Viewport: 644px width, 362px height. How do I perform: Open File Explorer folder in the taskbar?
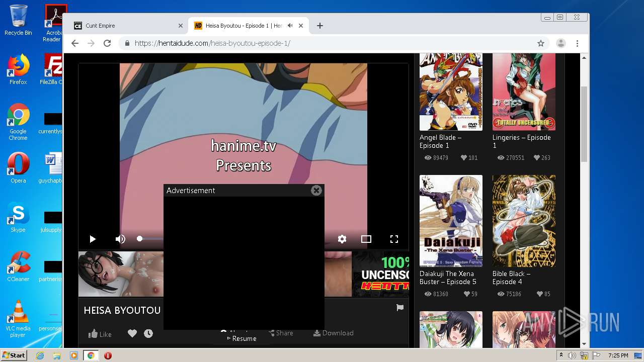(57, 355)
